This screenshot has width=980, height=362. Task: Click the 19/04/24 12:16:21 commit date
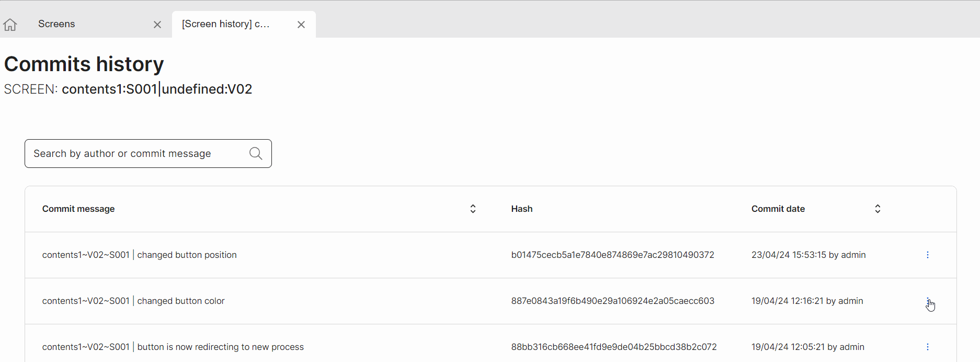click(x=807, y=301)
